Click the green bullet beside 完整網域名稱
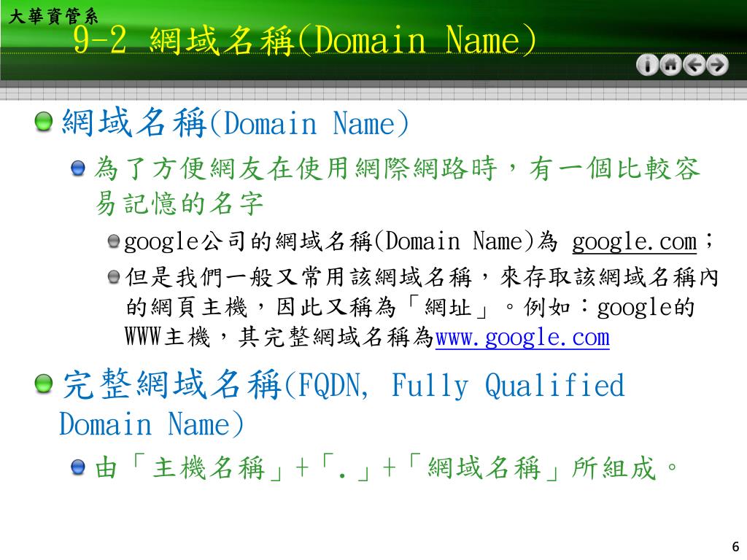Image resolution: width=747 pixels, height=560 pixels. click(x=44, y=384)
